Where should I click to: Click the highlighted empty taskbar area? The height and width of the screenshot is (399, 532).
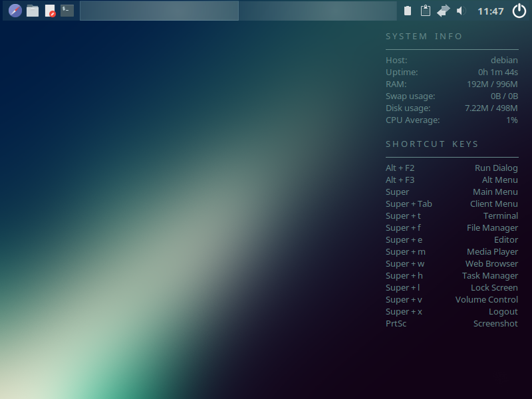click(x=159, y=11)
